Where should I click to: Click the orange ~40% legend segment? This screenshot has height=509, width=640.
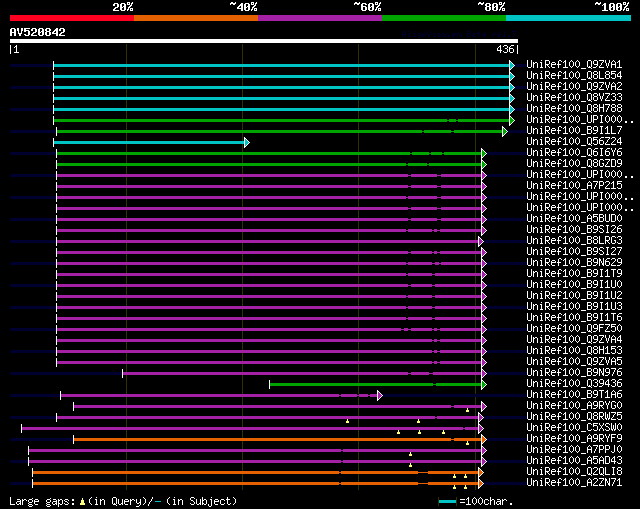[x=196, y=18]
